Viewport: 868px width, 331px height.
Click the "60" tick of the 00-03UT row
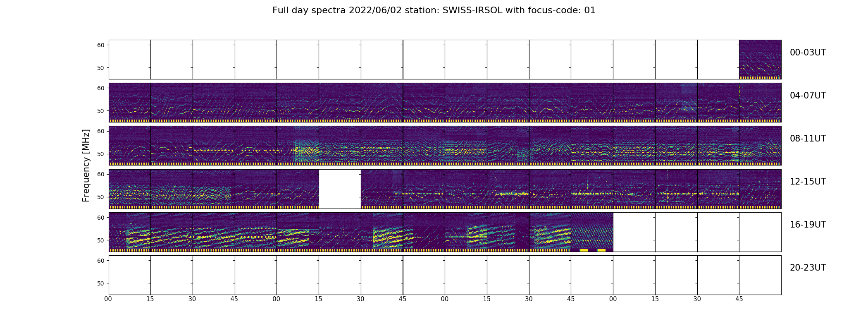pos(101,45)
